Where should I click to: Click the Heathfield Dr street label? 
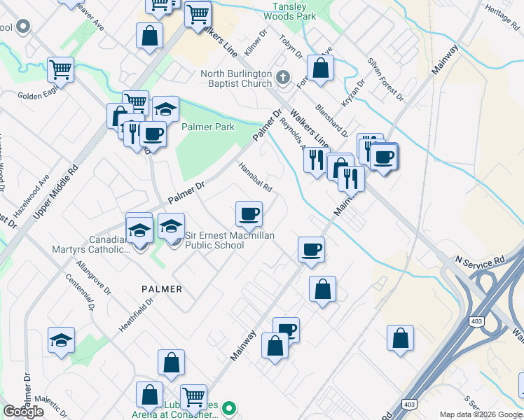point(136,315)
